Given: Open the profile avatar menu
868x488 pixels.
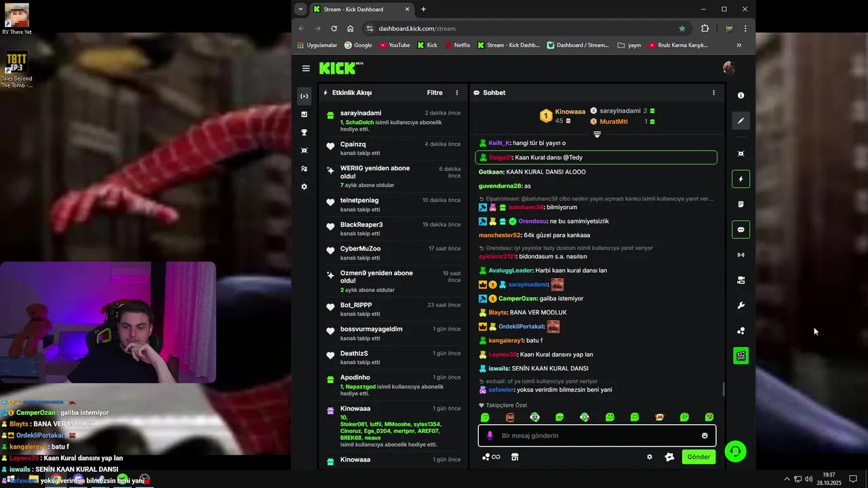Looking at the screenshot, I should (x=729, y=68).
